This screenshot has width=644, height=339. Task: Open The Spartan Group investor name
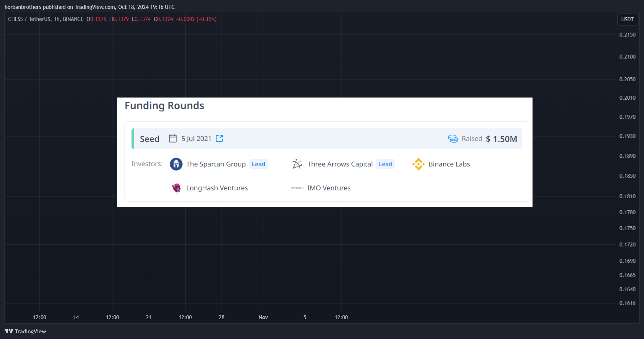(216, 164)
